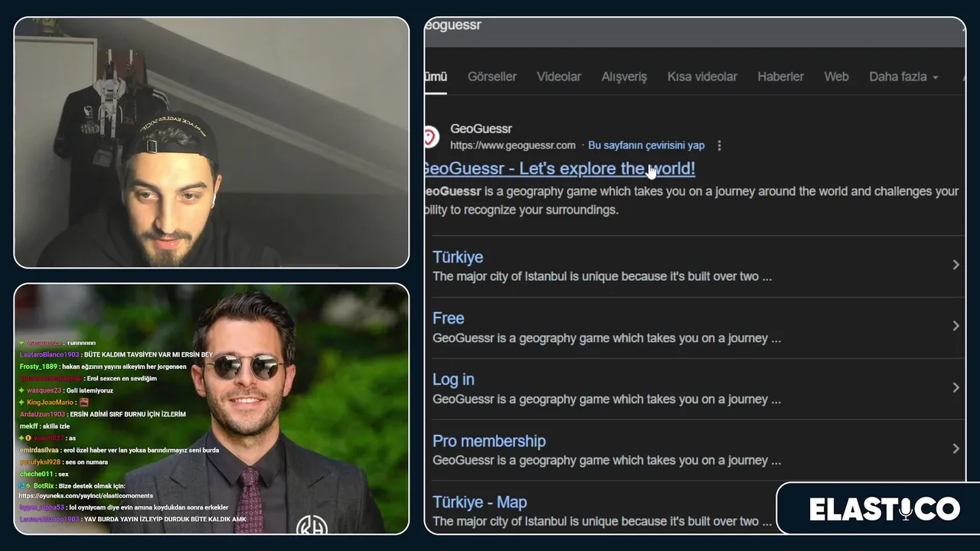This screenshot has width=980, height=551.
Task: Expand the Free row chevron
Action: click(955, 326)
